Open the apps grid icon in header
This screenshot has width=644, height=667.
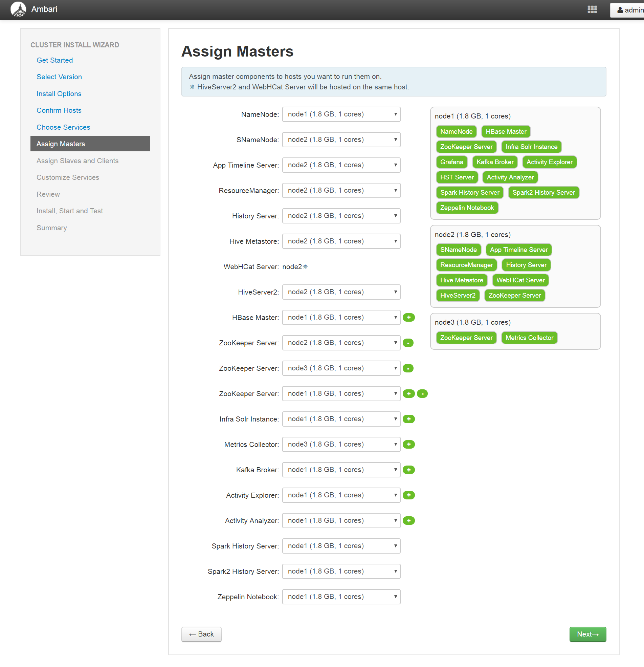592,9
